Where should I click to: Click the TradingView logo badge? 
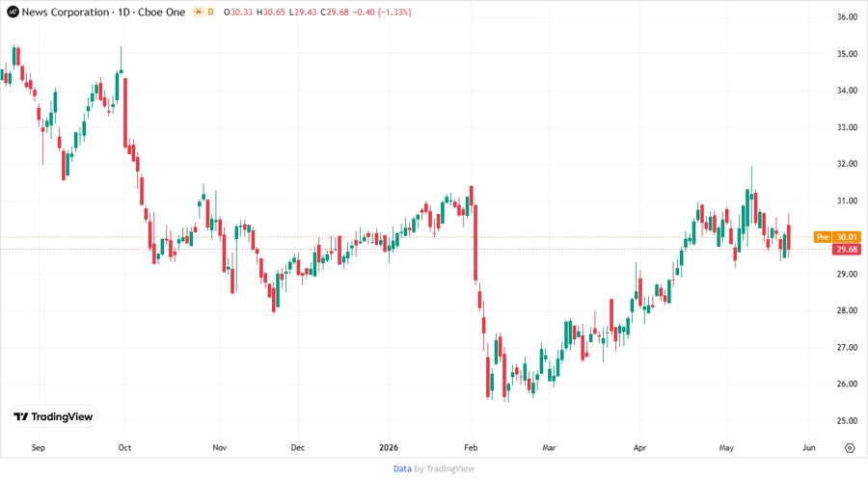point(54,417)
